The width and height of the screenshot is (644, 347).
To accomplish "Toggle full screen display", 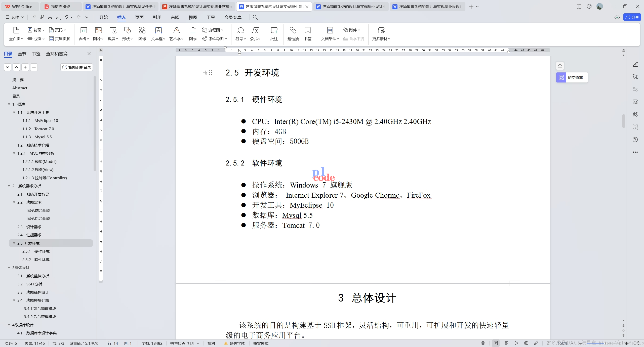I will pos(636,343).
